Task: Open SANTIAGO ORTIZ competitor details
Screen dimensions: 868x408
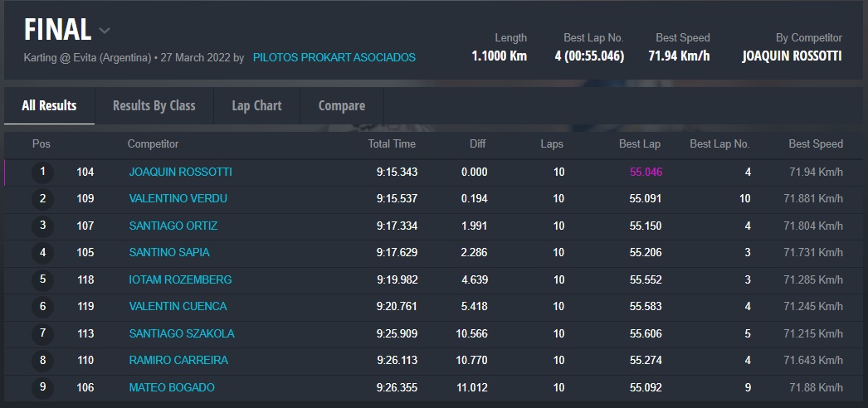Action: pyautogui.click(x=173, y=226)
